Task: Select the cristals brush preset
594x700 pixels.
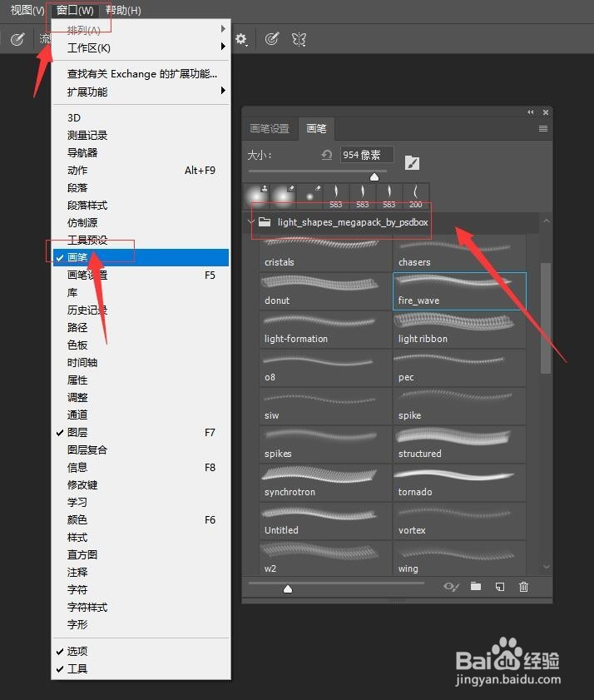Action: [x=324, y=253]
